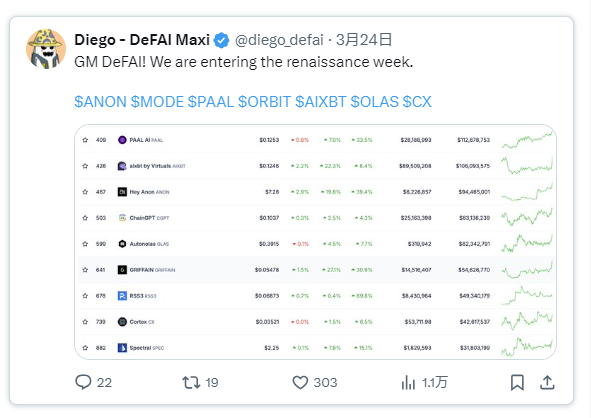Bookmark this tweet

point(517,382)
